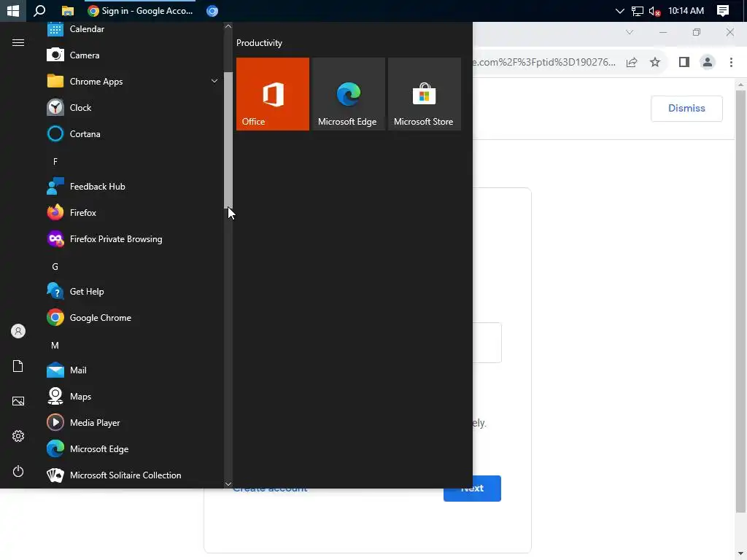Click the app list scroll up arrow
The height and width of the screenshot is (560, 747).
(x=228, y=27)
